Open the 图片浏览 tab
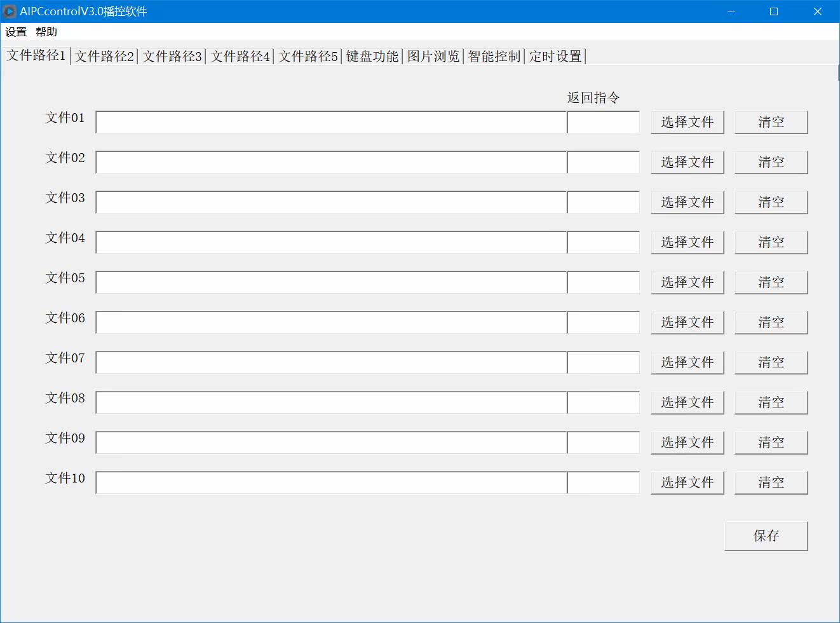The image size is (840, 623). 433,57
